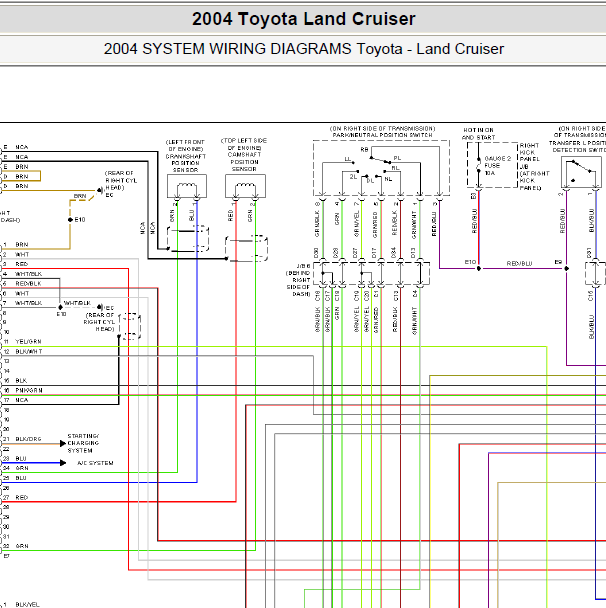
Task: Click the 'HOT IN ON AND START' label
Action: [478, 133]
